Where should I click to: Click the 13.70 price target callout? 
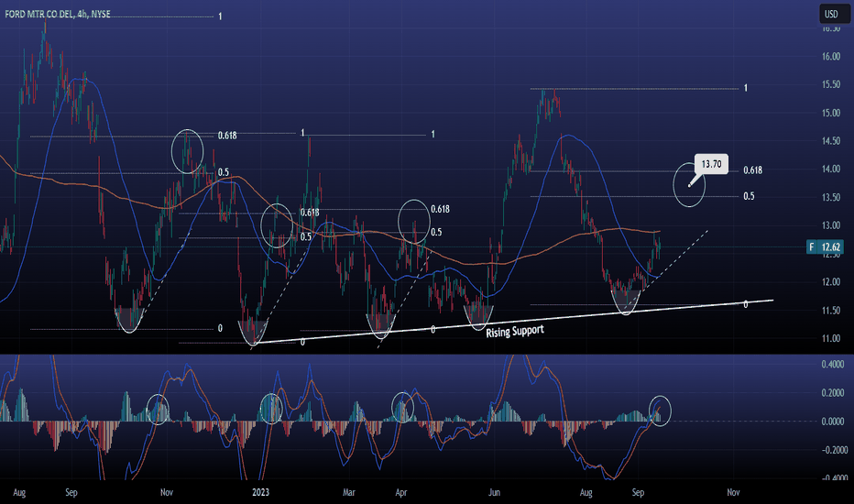[x=711, y=164]
